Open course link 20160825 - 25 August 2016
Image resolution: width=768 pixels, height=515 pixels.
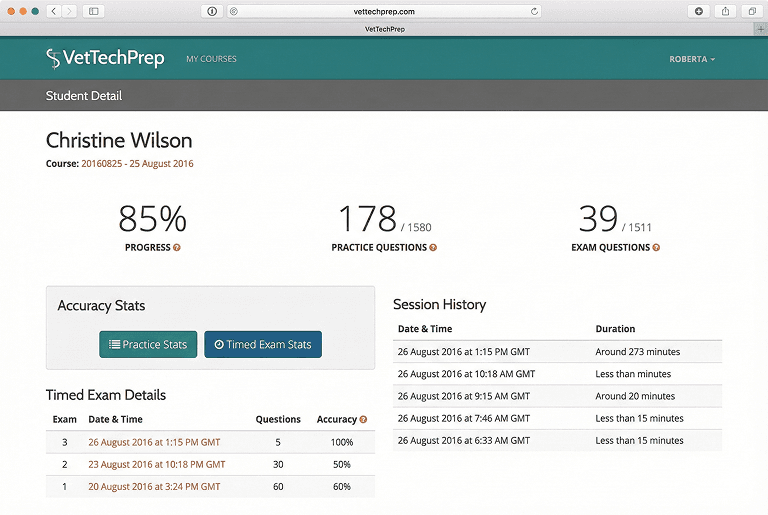[x=137, y=164]
